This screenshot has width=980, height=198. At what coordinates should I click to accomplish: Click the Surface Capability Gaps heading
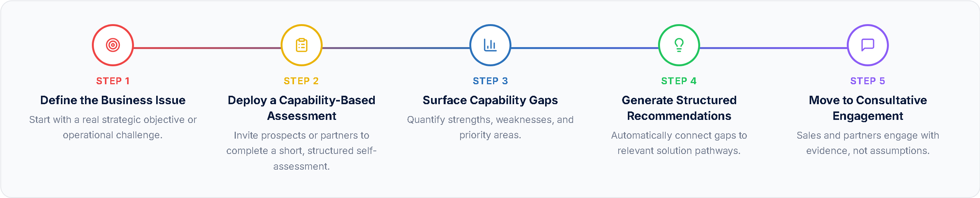[x=490, y=100]
